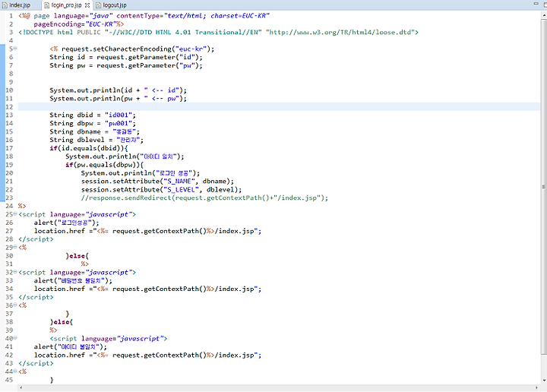Click the closing brace on line 45

click(x=52, y=380)
